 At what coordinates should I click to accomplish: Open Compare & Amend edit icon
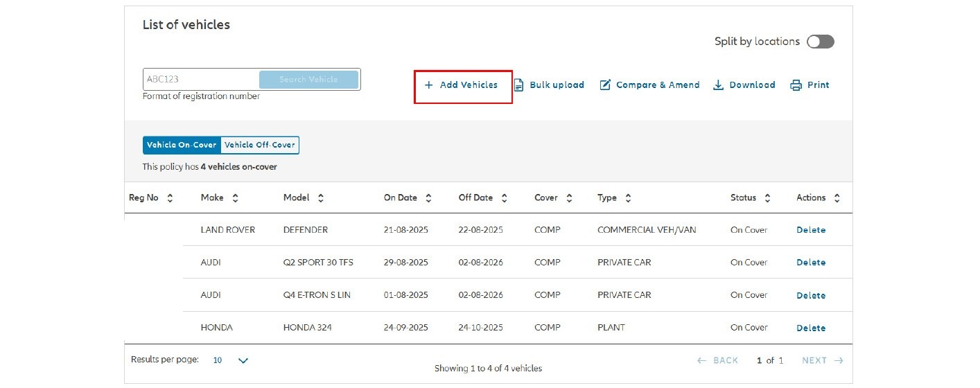pos(605,85)
